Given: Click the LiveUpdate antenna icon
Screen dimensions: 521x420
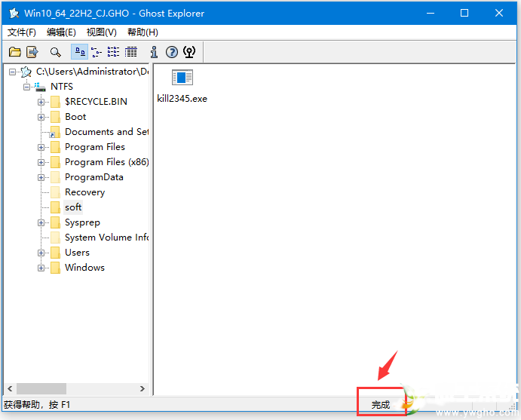Looking at the screenshot, I should pyautogui.click(x=189, y=52).
